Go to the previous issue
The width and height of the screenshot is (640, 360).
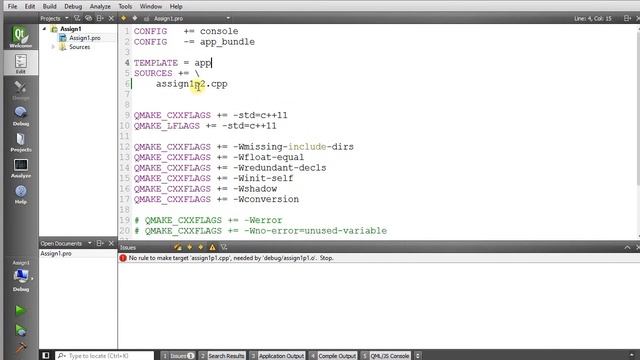pos(189,247)
